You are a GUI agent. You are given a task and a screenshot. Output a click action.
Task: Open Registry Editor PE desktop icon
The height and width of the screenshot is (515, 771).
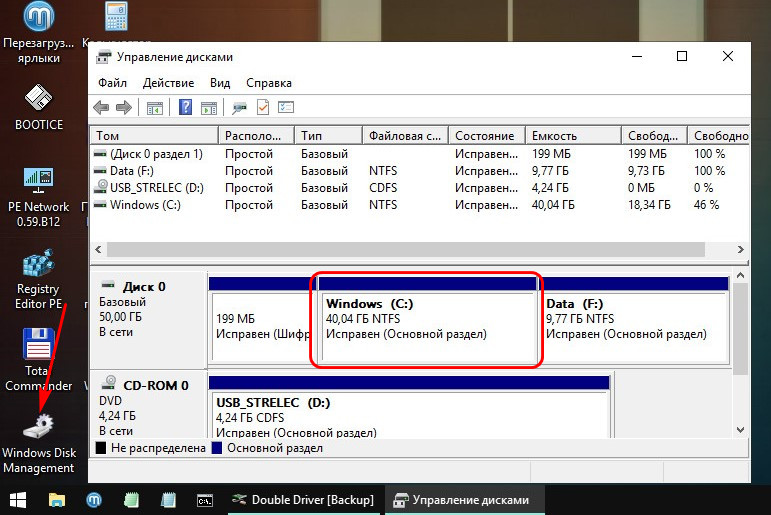click(x=38, y=279)
